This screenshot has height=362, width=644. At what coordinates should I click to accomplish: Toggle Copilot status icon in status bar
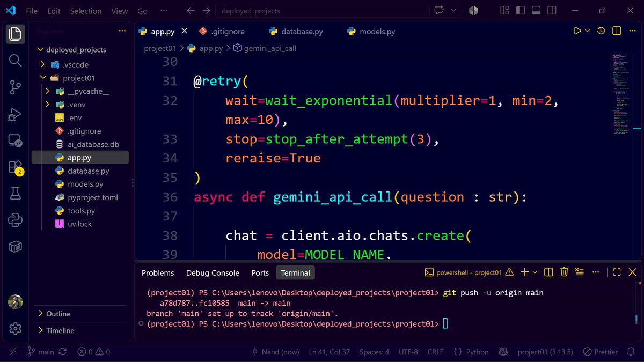click(x=503, y=352)
